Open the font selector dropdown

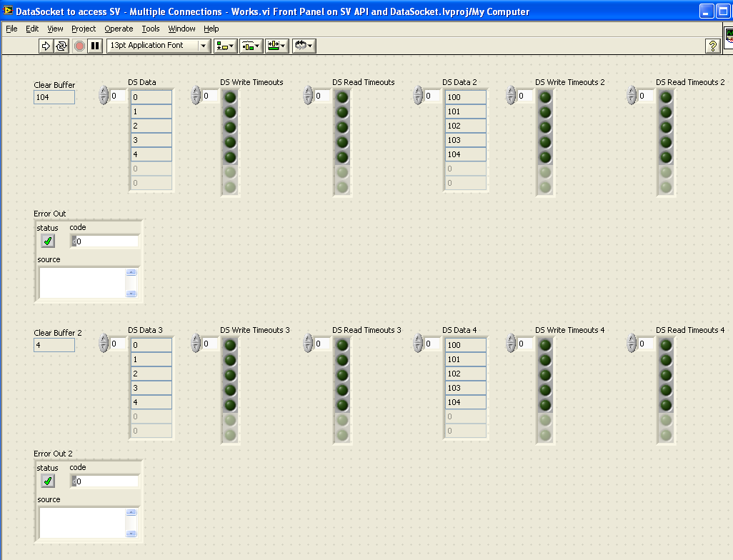204,46
